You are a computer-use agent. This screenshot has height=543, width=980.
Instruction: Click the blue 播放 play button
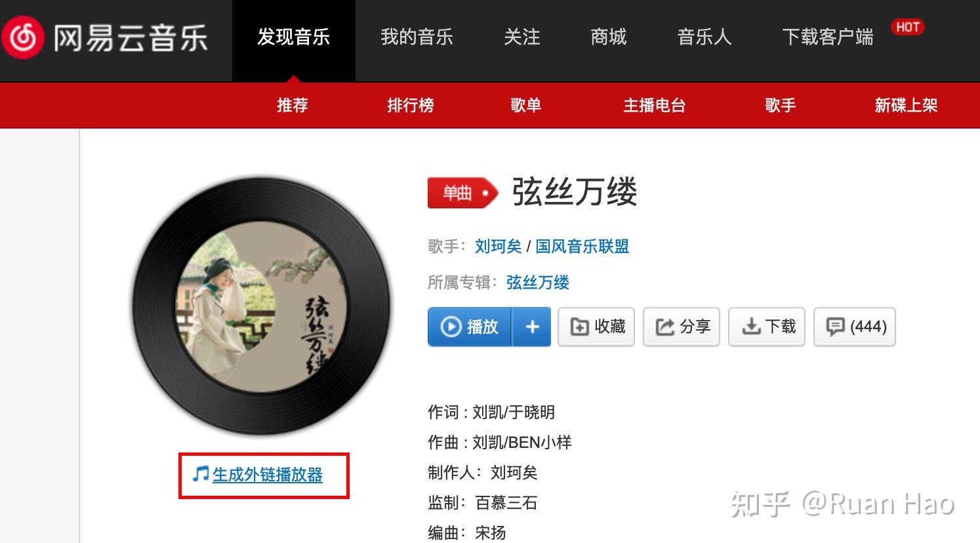pyautogui.click(x=470, y=327)
